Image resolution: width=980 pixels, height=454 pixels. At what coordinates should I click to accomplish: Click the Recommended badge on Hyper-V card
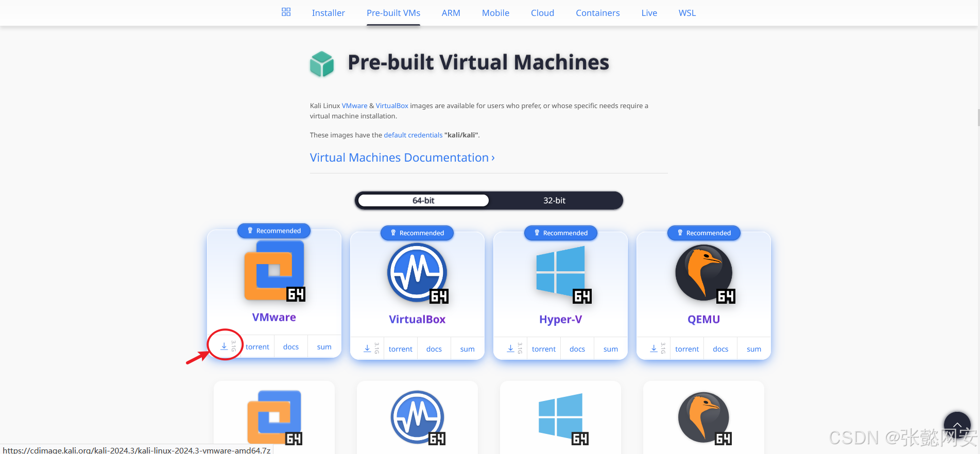click(x=561, y=233)
